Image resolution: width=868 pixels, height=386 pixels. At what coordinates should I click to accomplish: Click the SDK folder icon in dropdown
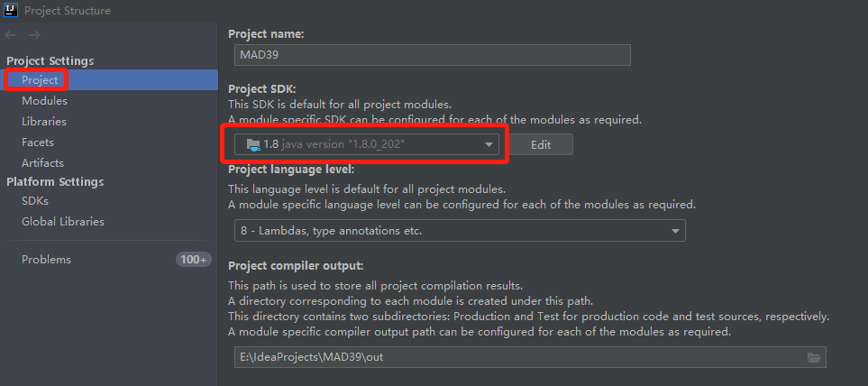tap(253, 144)
